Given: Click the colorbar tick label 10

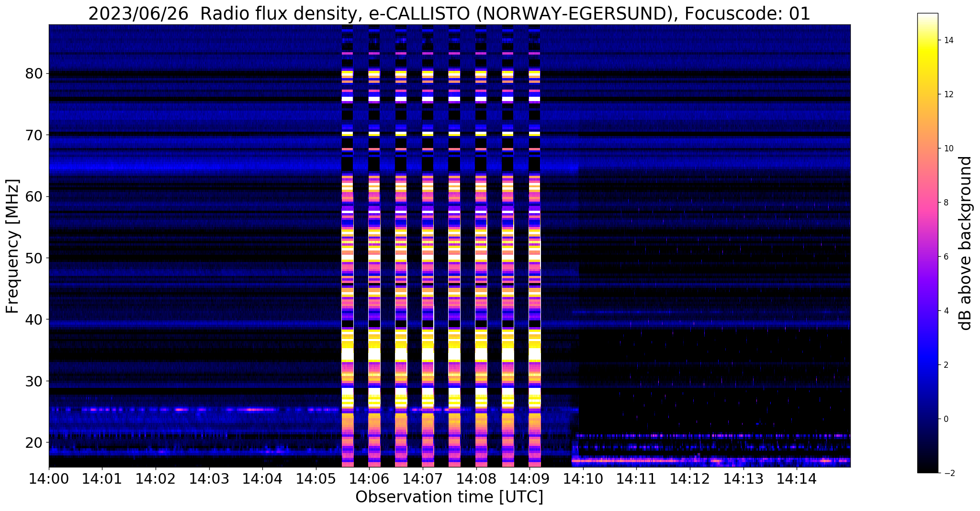Looking at the screenshot, I should pyautogui.click(x=948, y=148).
